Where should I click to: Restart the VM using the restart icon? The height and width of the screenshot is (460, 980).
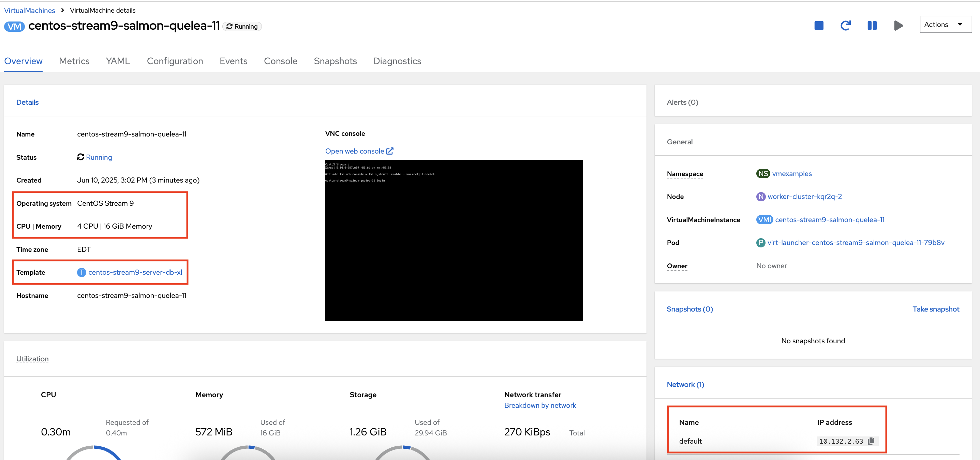point(845,26)
